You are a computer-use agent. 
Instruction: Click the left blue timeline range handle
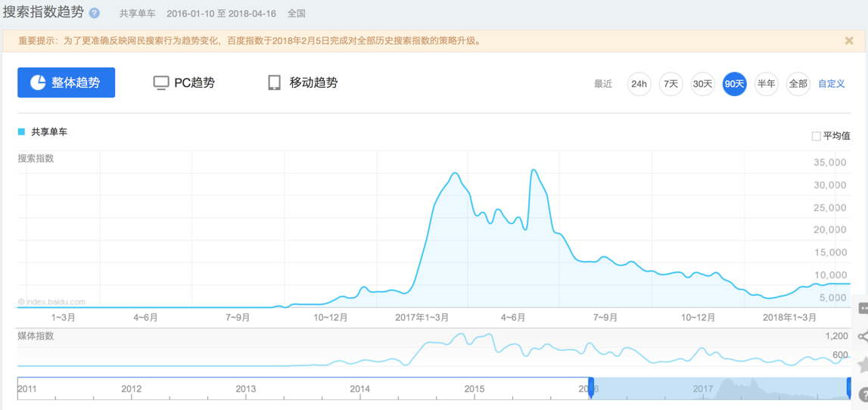click(591, 388)
